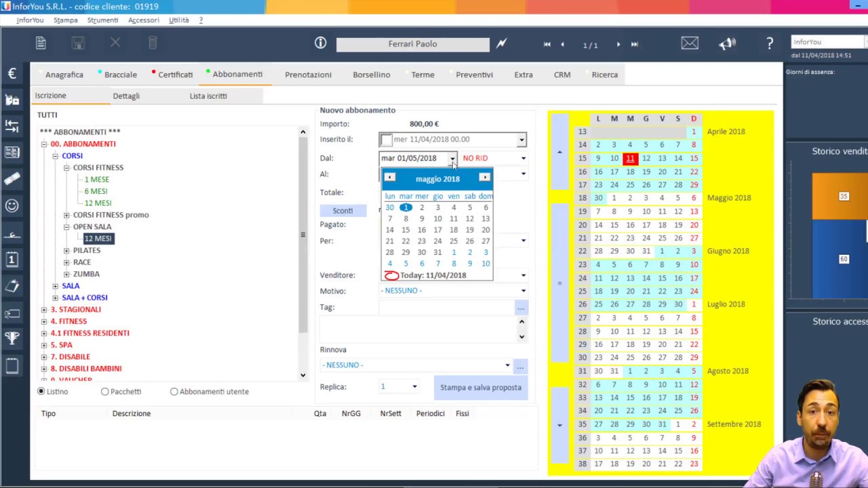Click the smiley face sidebar icon

pos(12,205)
